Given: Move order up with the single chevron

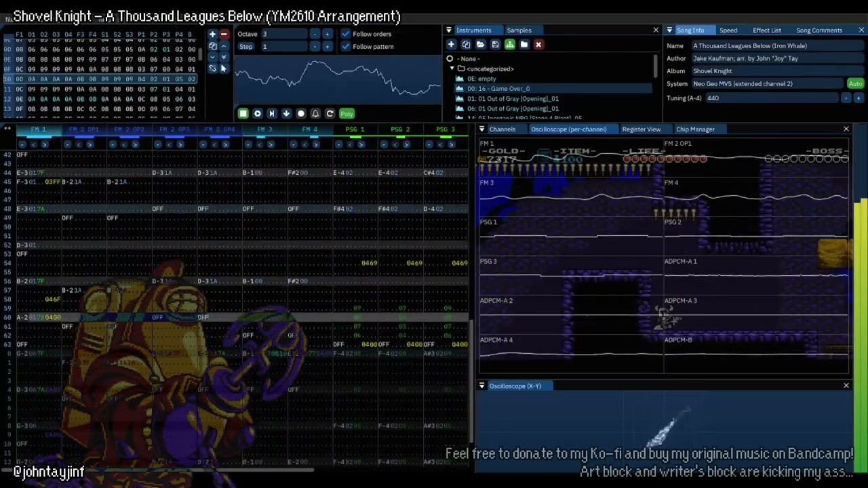Looking at the screenshot, I should [x=224, y=46].
